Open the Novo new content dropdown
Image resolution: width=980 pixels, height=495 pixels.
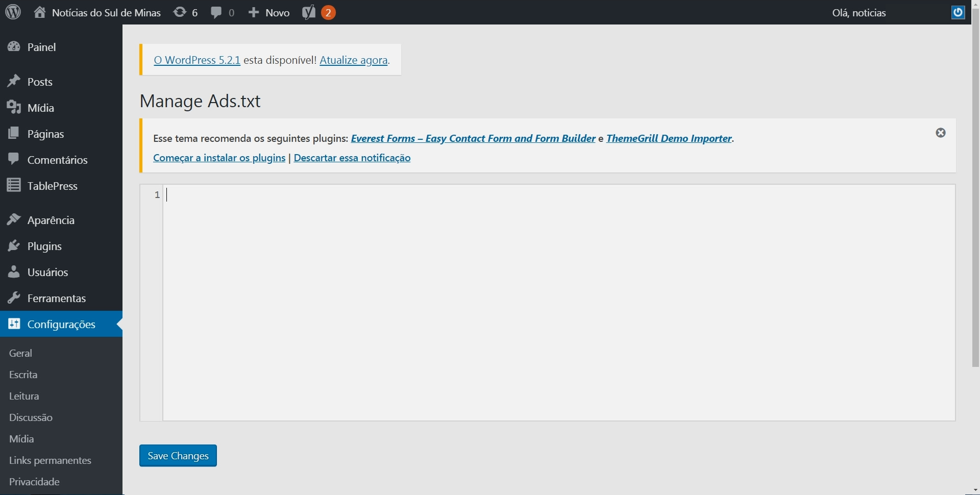[269, 12]
